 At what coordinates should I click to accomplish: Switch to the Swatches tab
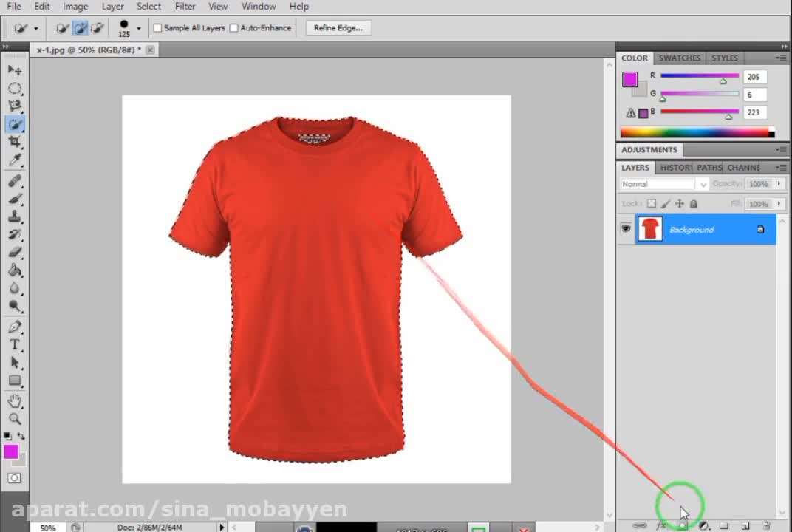(x=679, y=58)
